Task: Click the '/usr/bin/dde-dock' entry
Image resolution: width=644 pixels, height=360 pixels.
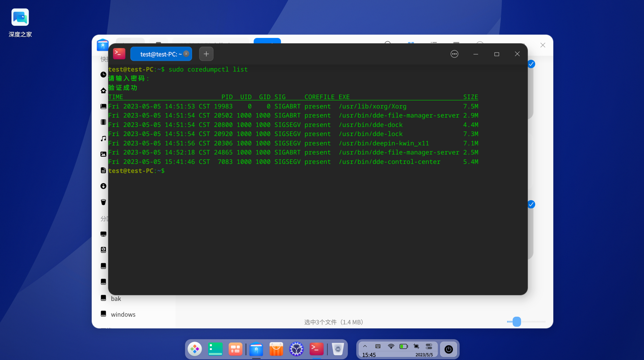Action: pyautogui.click(x=370, y=125)
